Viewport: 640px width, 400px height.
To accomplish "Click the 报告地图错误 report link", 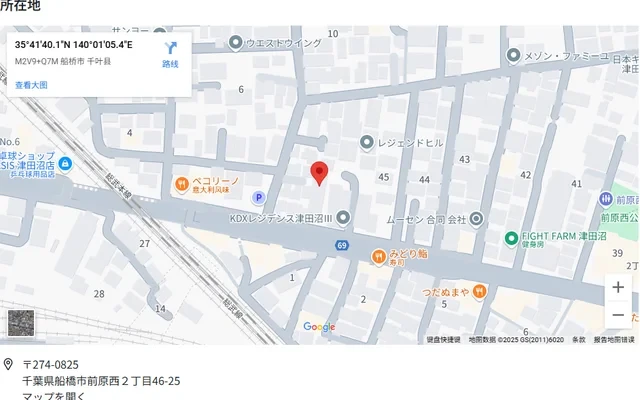I will click(x=614, y=340).
